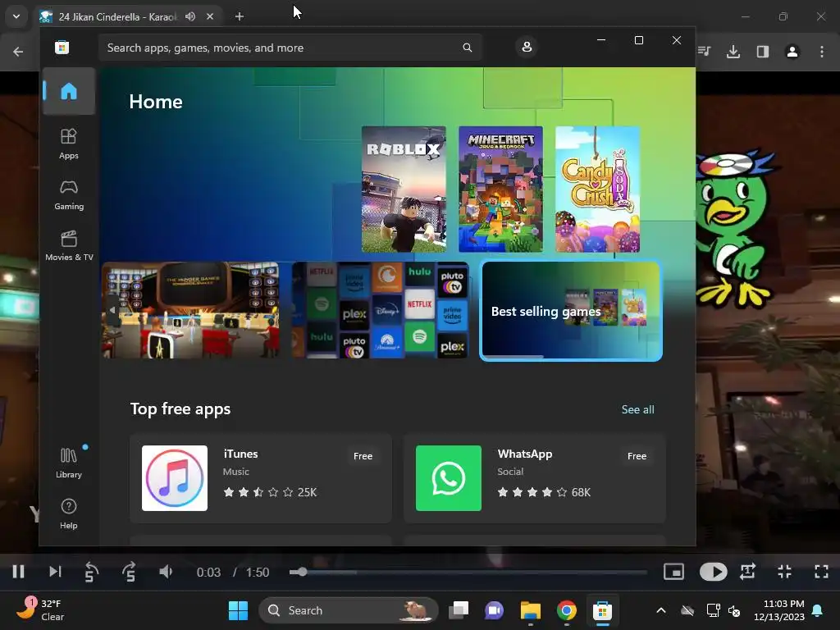Click the search magnifier icon in Store
Viewport: 840px width, 630px height.
(x=467, y=48)
